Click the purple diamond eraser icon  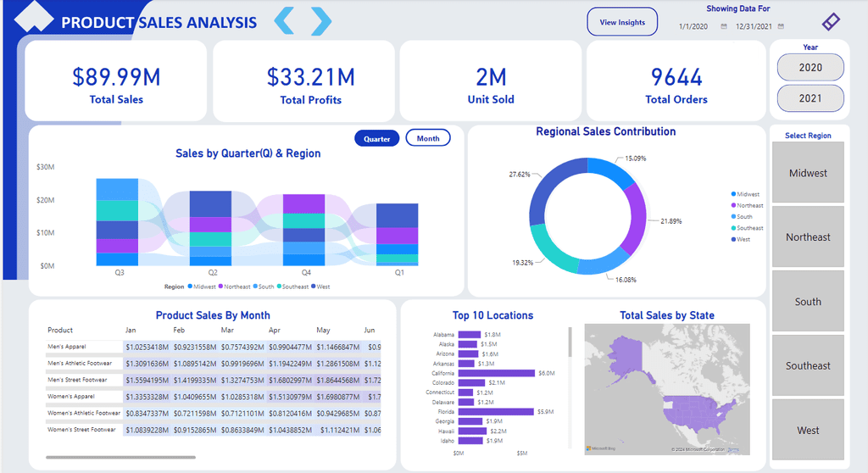(x=831, y=21)
